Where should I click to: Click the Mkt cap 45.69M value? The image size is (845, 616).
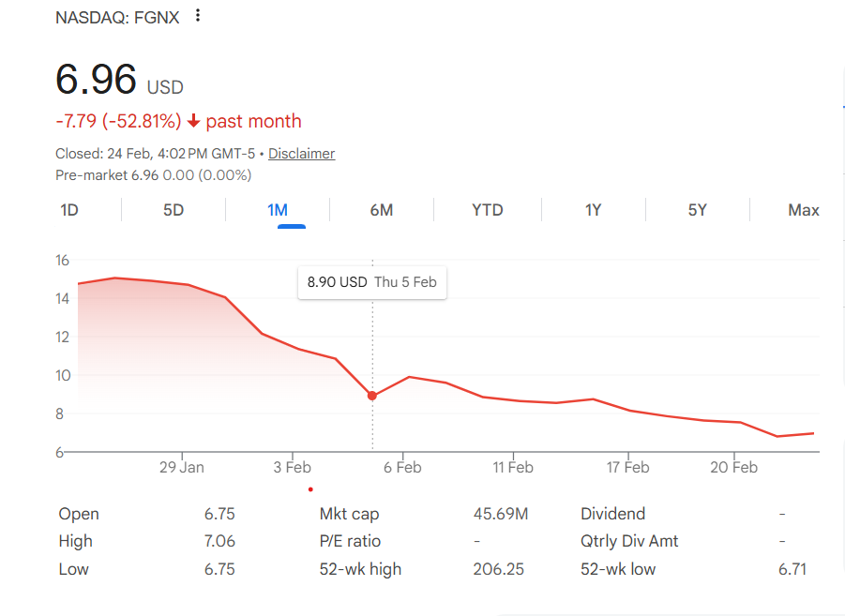500,514
